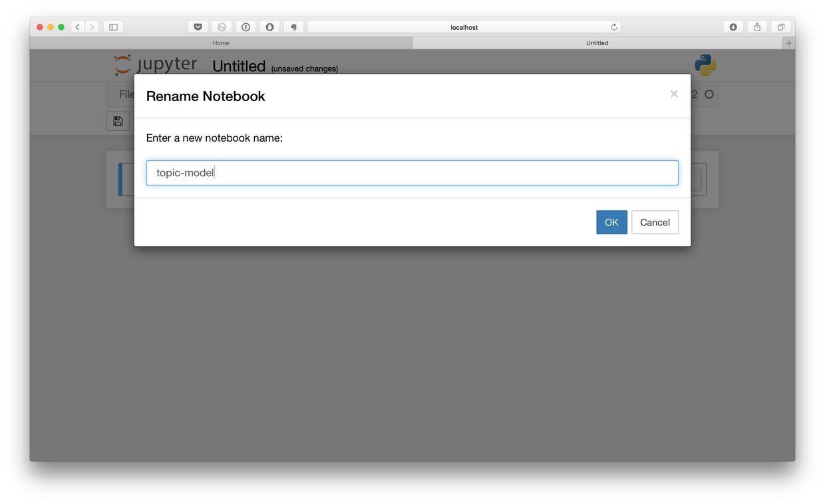Open the Safari downloads list
Image resolution: width=825 pixels, height=504 pixels.
point(733,27)
